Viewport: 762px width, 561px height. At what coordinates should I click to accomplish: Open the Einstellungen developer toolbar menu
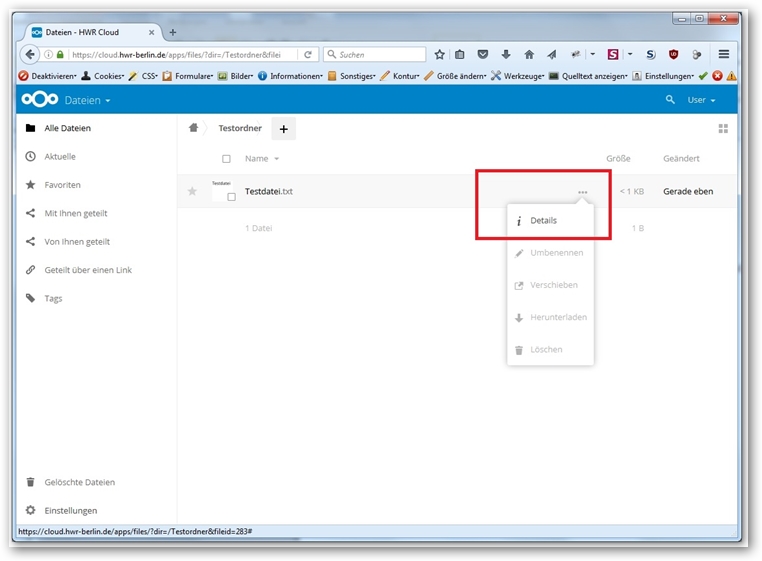[663, 76]
